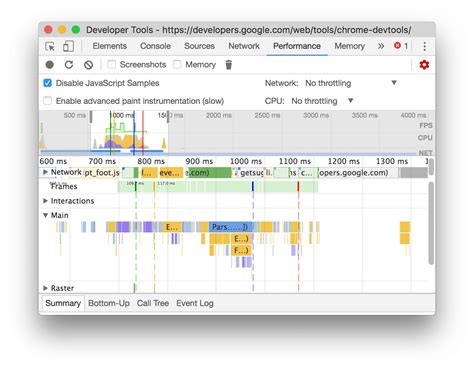Start recording with the record button
The image size is (474, 370).
click(50, 65)
